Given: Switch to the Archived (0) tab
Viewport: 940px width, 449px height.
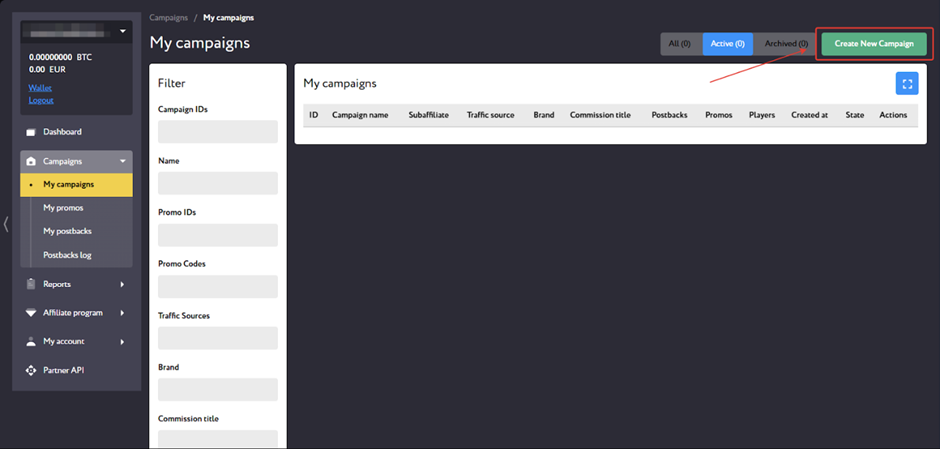Looking at the screenshot, I should pyautogui.click(x=786, y=44).
